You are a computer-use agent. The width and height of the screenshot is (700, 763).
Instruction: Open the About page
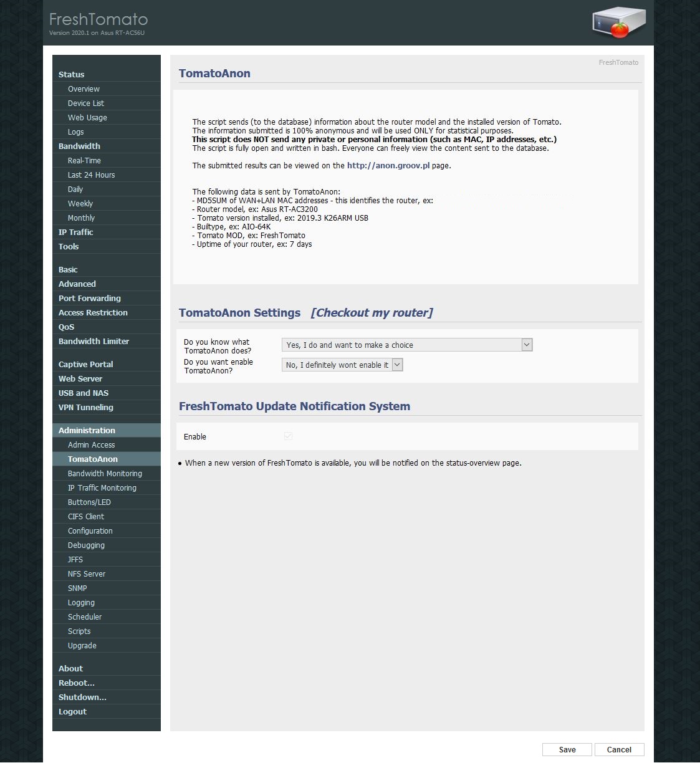pos(107,669)
